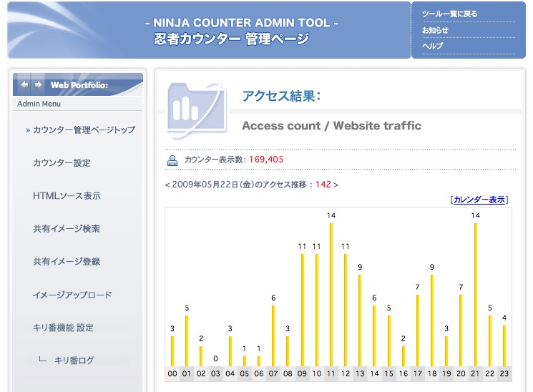This screenshot has height=392, width=533.
Task: Click the hour 00 bar in chart
Action: coord(172,351)
